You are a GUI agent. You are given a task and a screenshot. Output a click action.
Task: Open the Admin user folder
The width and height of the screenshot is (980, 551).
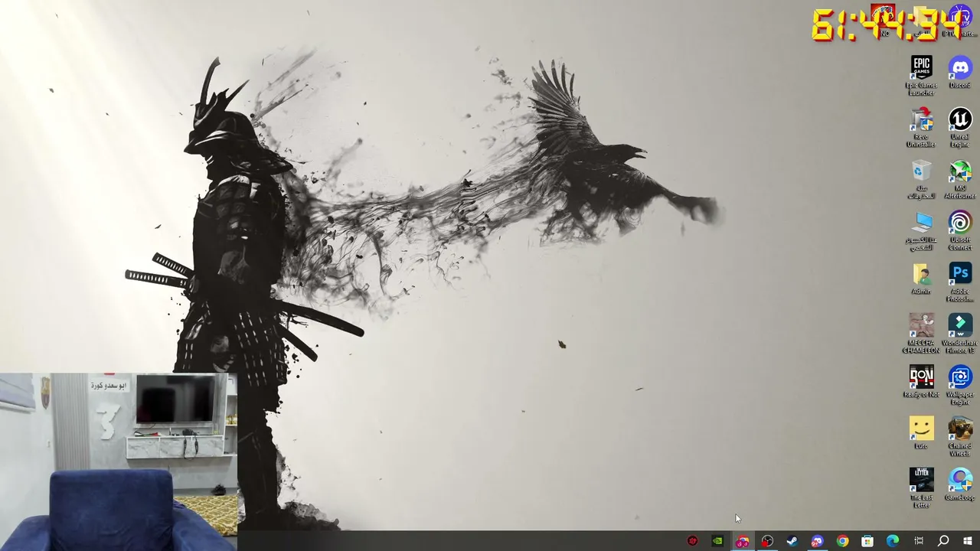click(921, 279)
